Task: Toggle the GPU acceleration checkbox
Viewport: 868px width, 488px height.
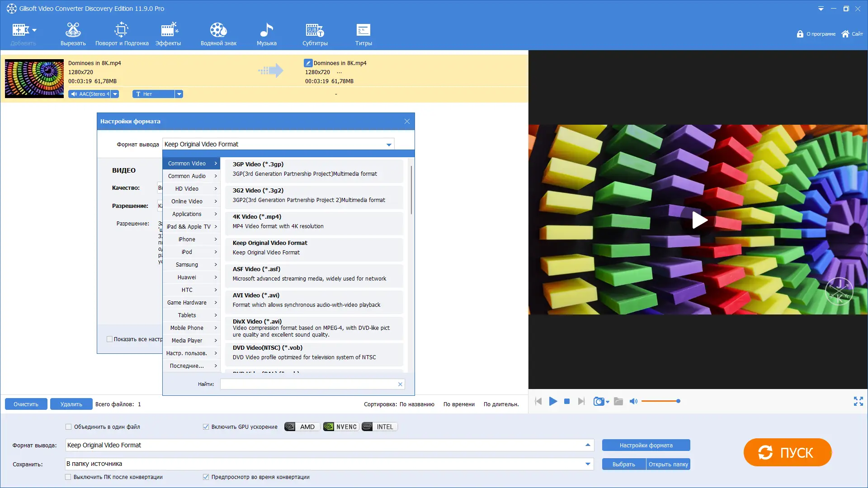Action: pos(206,427)
